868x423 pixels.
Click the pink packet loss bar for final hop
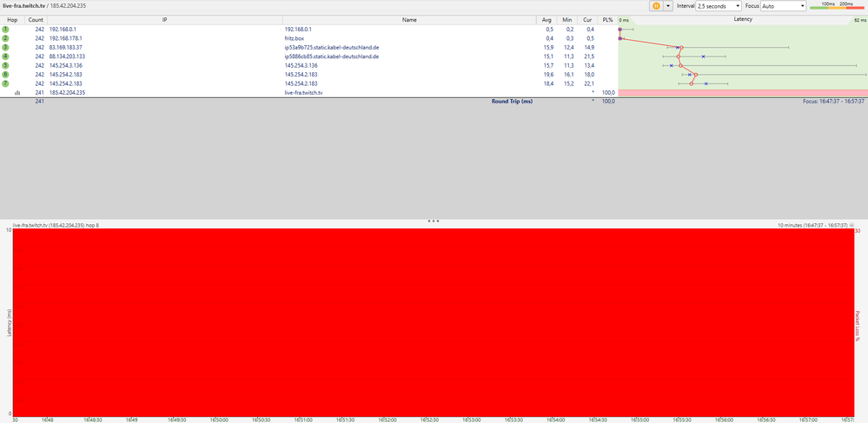pyautogui.click(x=742, y=92)
